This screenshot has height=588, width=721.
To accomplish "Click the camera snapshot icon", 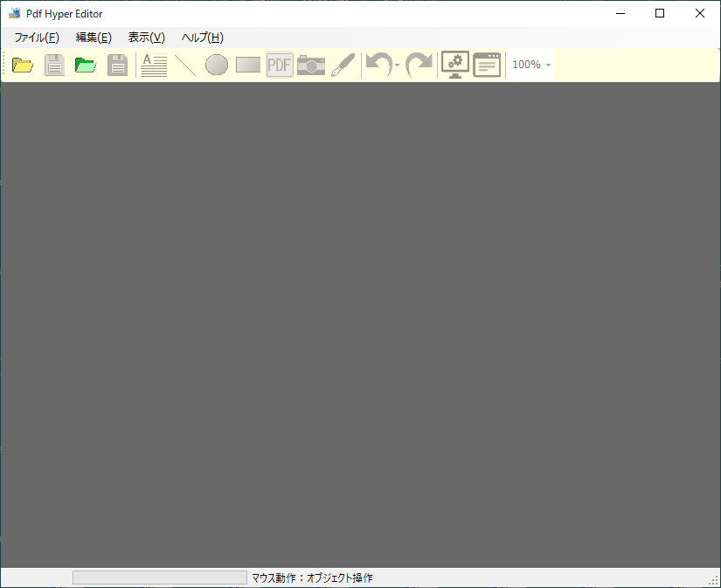I will [311, 65].
